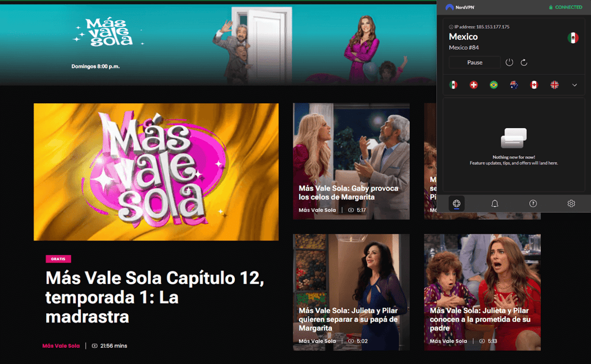Click the empty inbox cards illustration
The image size is (591, 364).
tap(514, 138)
